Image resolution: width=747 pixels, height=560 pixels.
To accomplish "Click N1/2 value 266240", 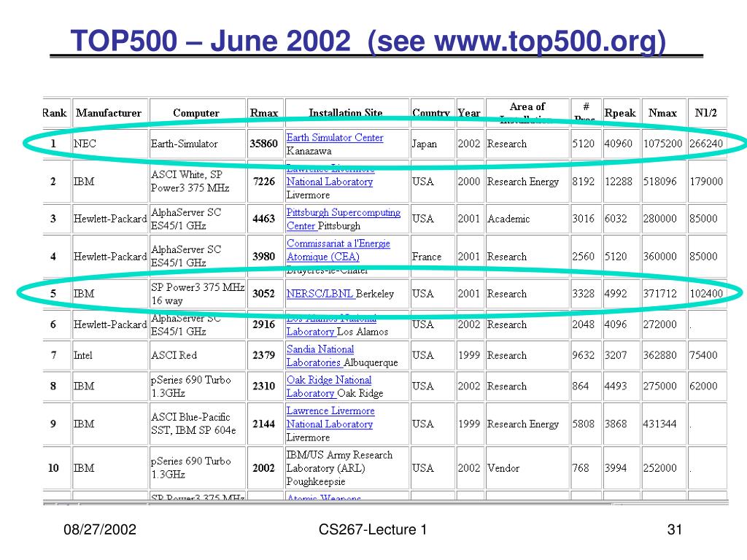I will point(706,144).
